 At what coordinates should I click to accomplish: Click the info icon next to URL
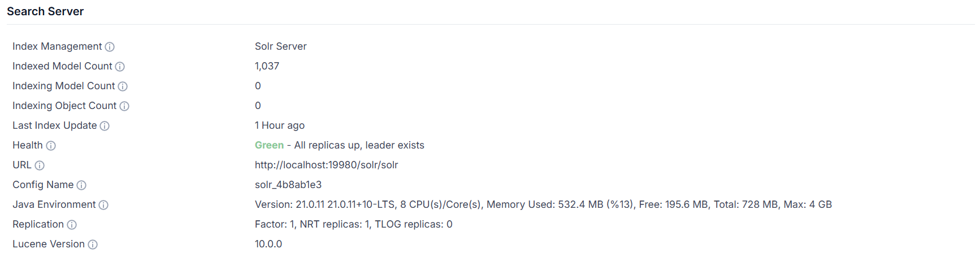click(x=40, y=165)
